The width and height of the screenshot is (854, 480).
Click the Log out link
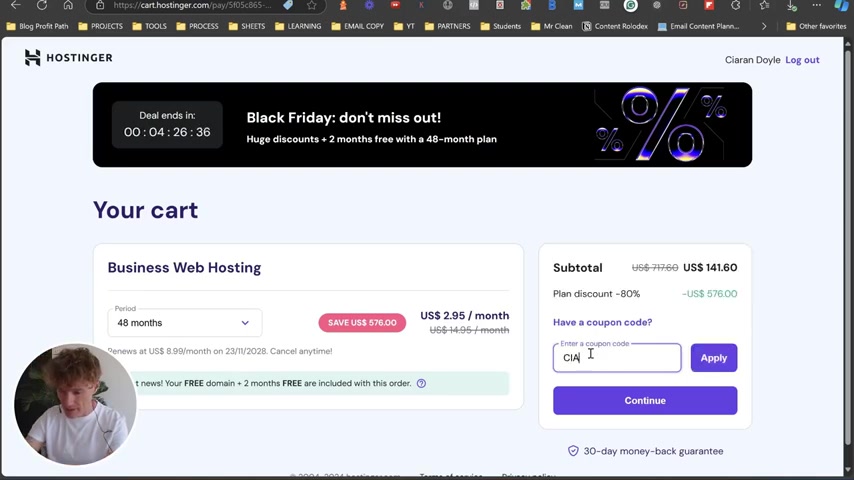[802, 60]
